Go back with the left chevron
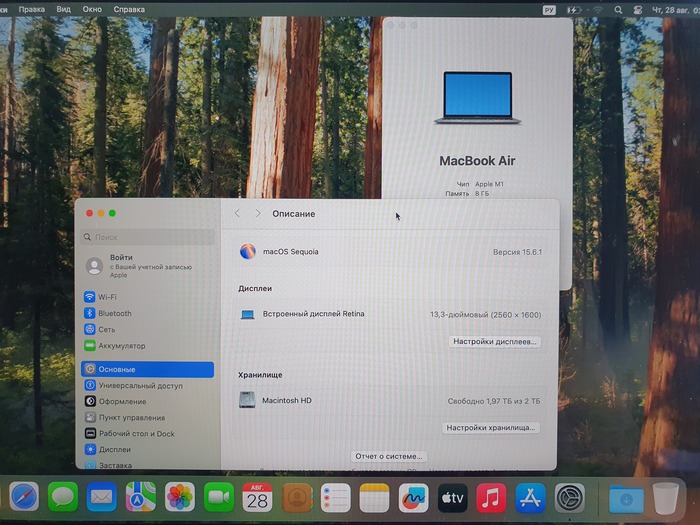The image size is (700, 525). point(238,214)
